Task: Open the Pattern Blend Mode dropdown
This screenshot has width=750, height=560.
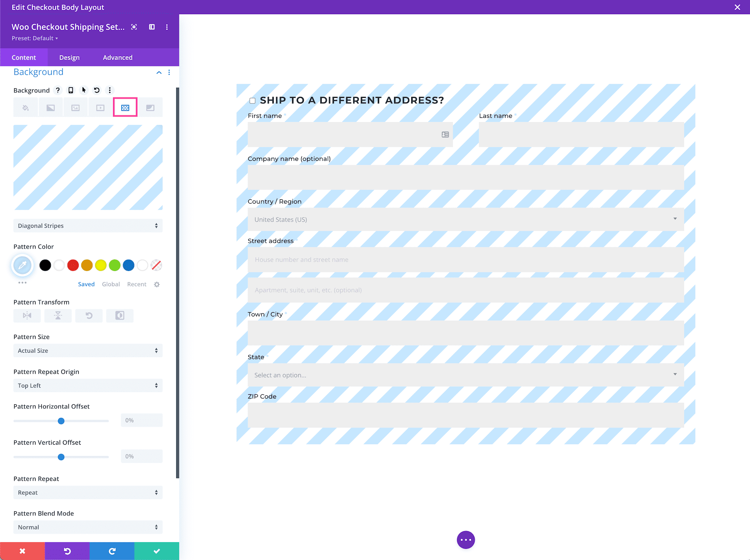Action: [87, 527]
